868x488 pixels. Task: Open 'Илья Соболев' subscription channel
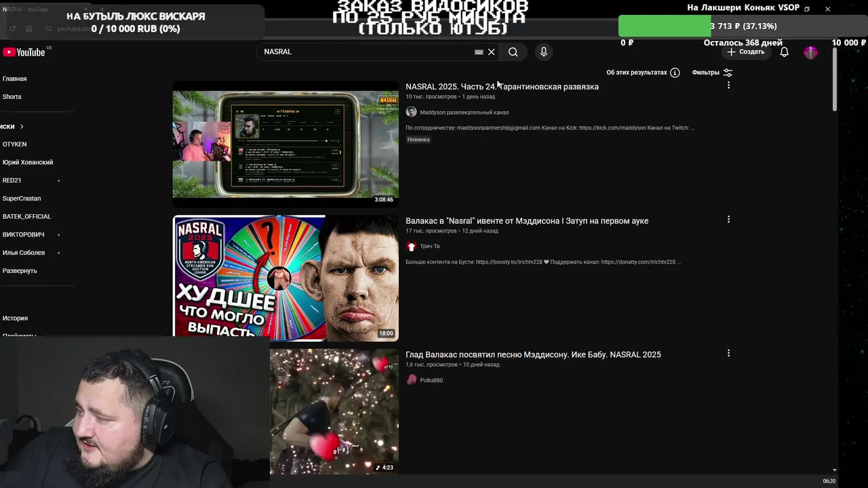[x=23, y=253]
